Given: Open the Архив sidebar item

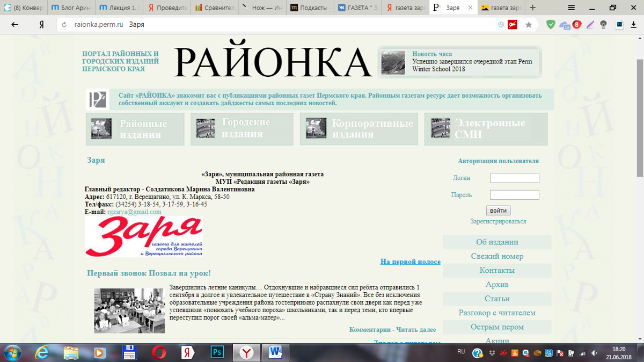Looking at the screenshot, I should click(x=497, y=285).
